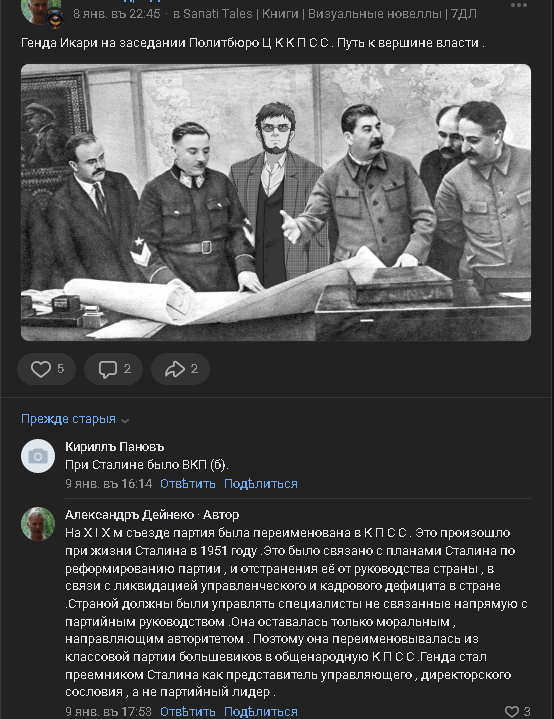
Task: Click the chevron beside 'Прежде старыя'
Action: point(125,420)
